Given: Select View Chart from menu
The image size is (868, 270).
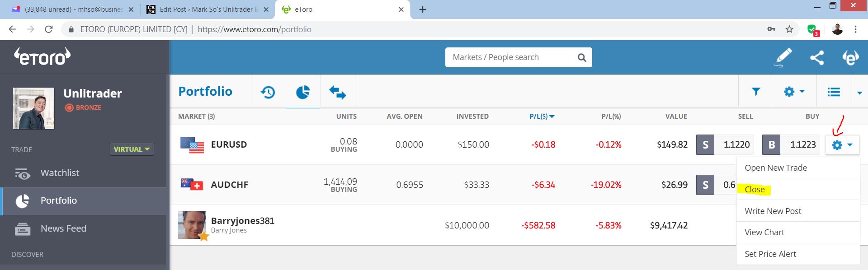Looking at the screenshot, I should click(798, 232).
